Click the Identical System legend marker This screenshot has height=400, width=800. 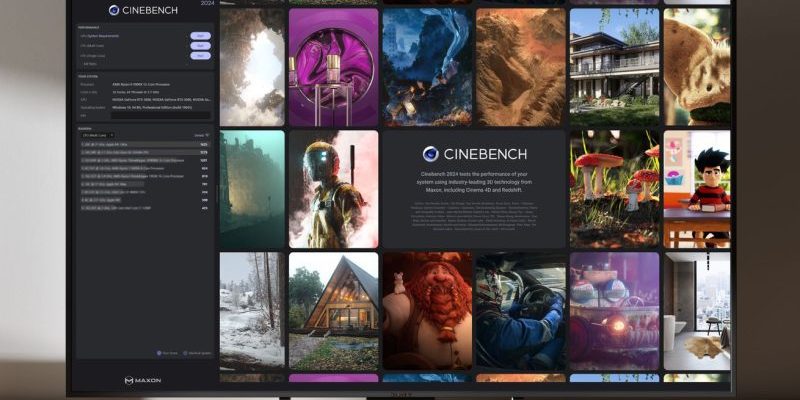[185, 353]
